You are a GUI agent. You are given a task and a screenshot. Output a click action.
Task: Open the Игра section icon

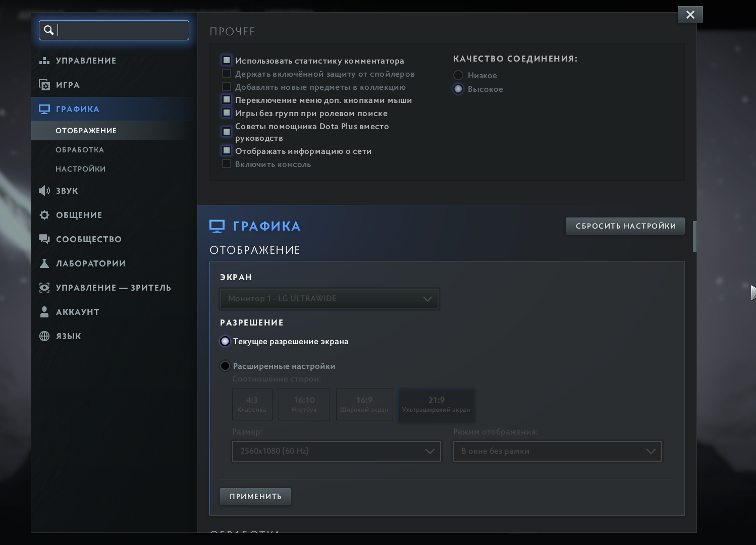point(44,85)
